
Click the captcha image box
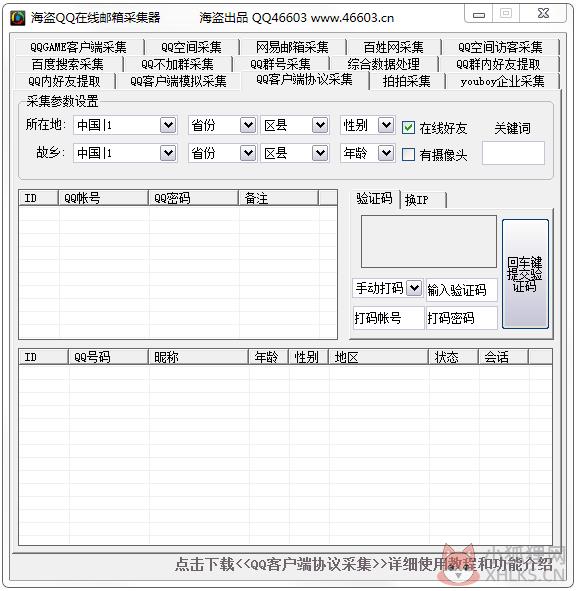[x=429, y=242]
